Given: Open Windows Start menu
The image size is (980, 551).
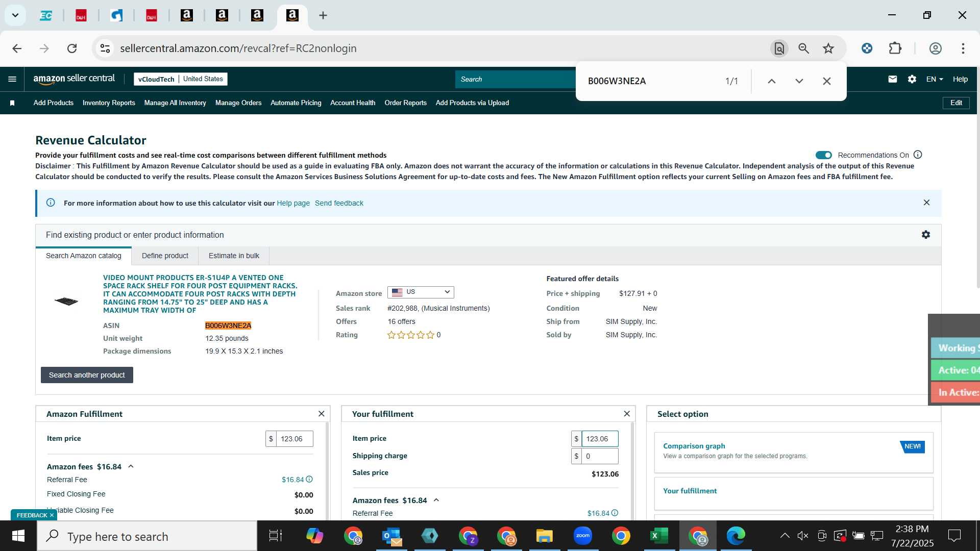Looking at the screenshot, I should tap(18, 536).
